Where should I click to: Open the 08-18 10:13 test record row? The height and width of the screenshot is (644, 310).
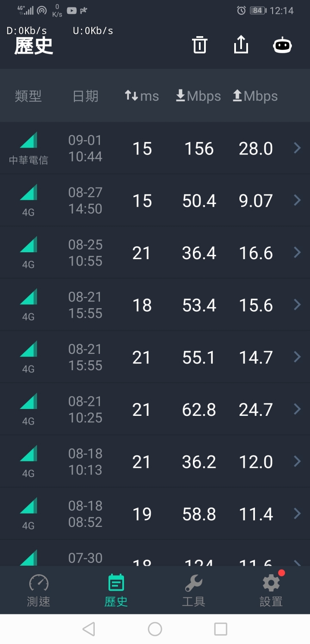[x=155, y=461]
